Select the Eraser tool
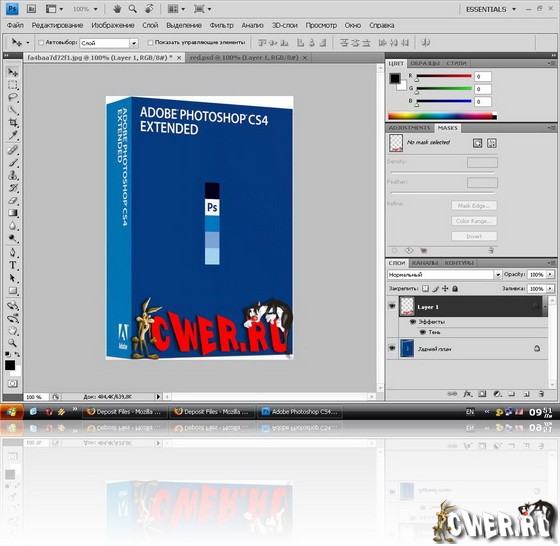The height and width of the screenshot is (546, 560). (x=12, y=200)
